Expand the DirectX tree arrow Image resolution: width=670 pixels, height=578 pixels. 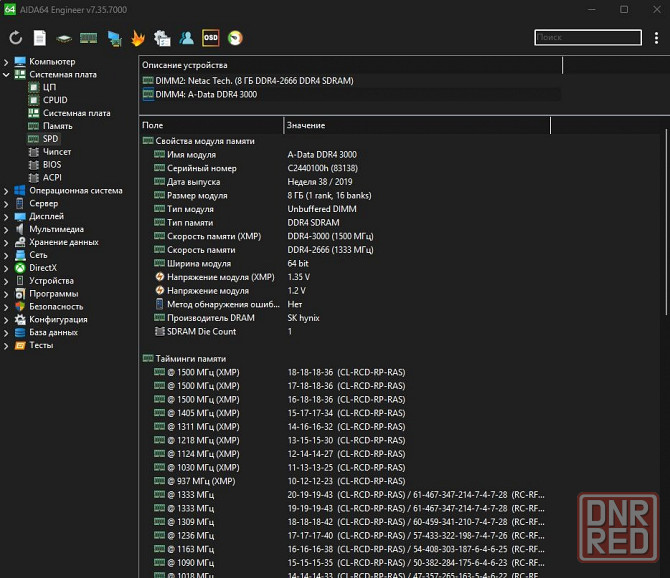point(6,268)
